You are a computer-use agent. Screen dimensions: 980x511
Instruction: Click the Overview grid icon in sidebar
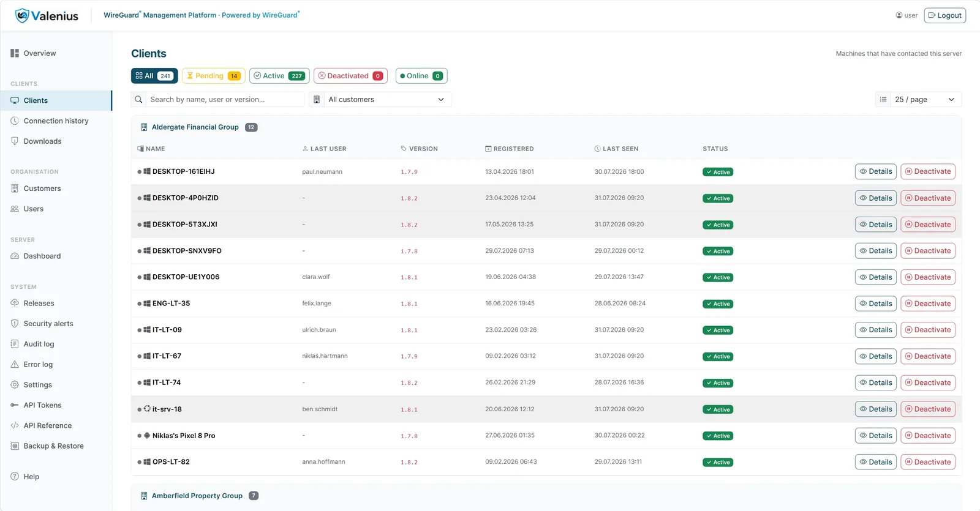pyautogui.click(x=15, y=53)
